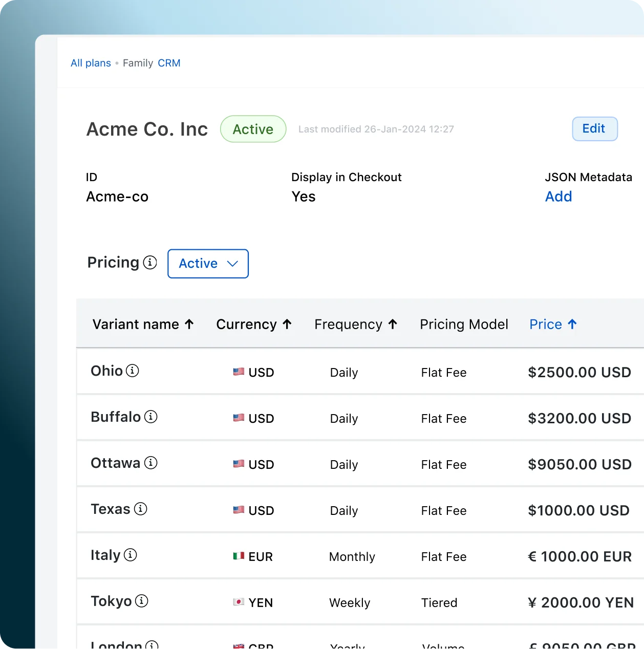This screenshot has width=644, height=649.
Task: Add JSON Metadata via Add link
Action: coord(559,197)
